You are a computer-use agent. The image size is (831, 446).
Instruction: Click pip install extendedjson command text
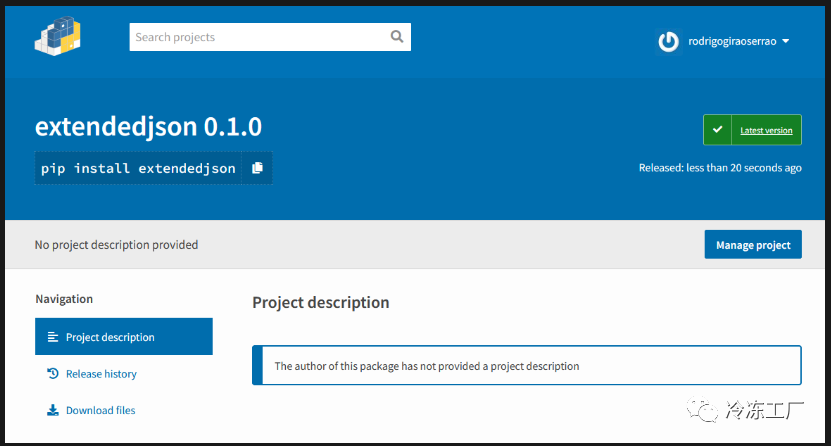tap(138, 168)
